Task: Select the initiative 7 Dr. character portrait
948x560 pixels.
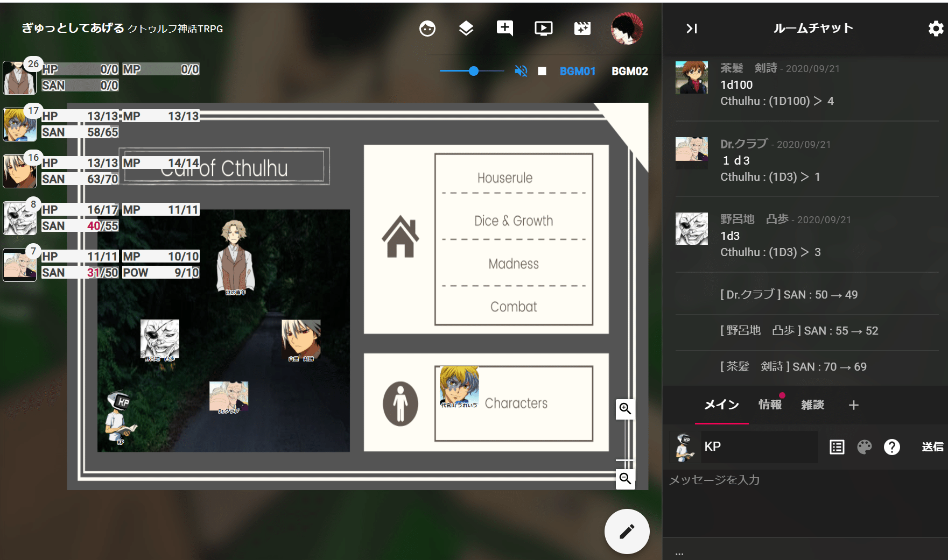Action: pyautogui.click(x=19, y=265)
